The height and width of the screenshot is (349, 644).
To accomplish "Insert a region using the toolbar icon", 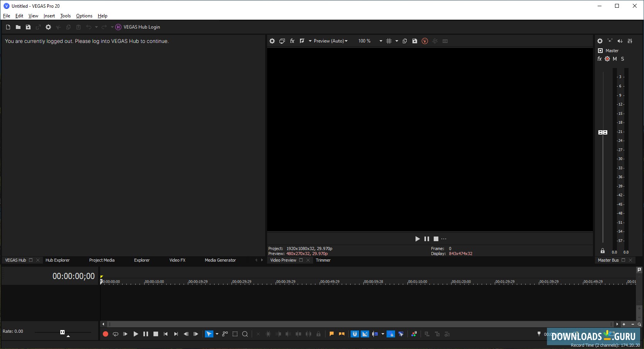I will point(341,334).
